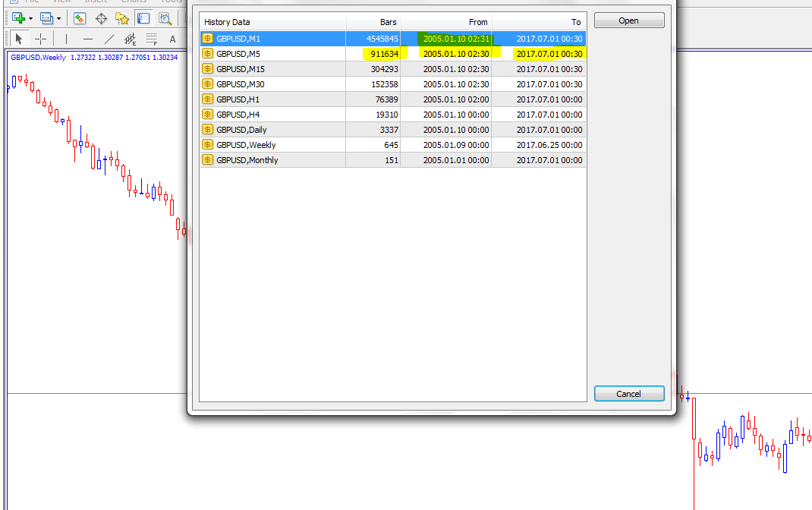Select the Fibonacci retracement tool

[152, 39]
